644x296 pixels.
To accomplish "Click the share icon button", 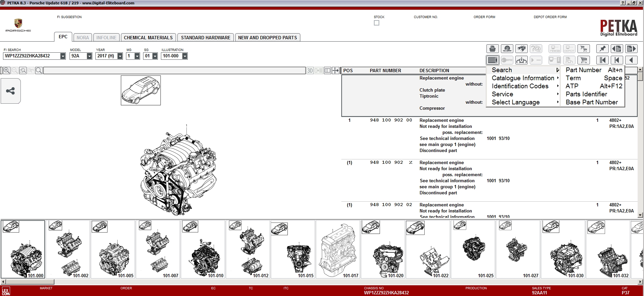I will coord(11,91).
